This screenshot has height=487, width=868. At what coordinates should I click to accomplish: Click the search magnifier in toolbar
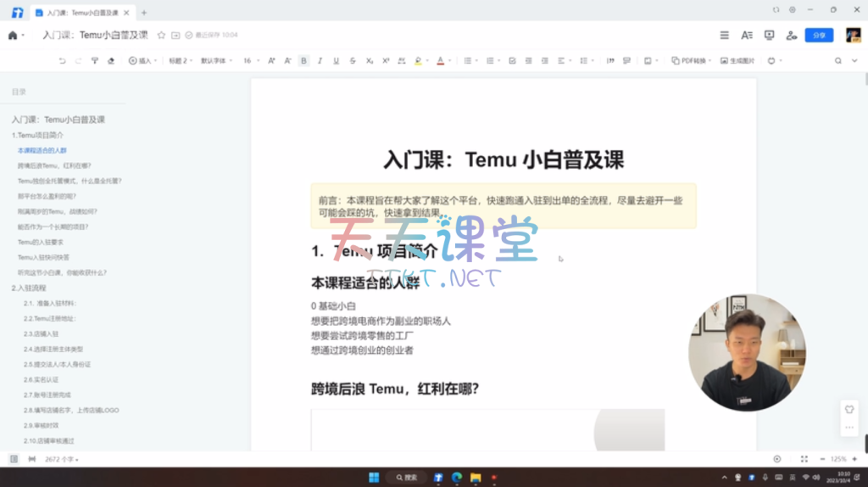click(x=837, y=61)
